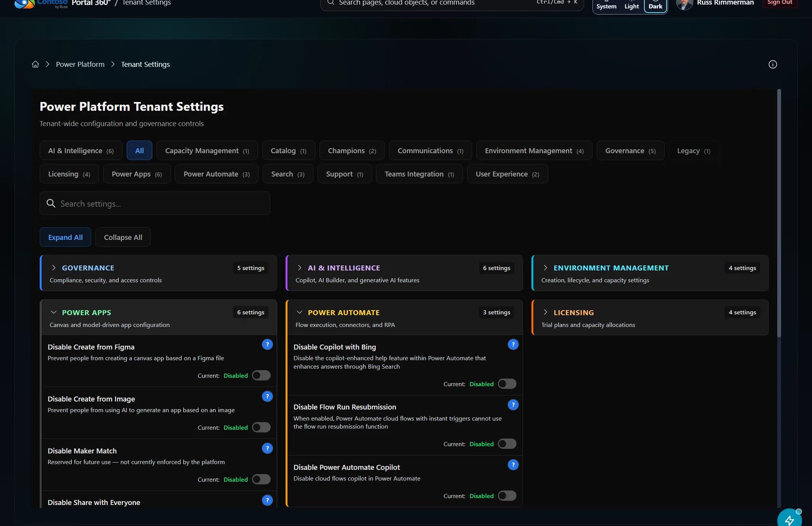Expand the Licensing section chevron
The height and width of the screenshot is (526, 812).
click(546, 312)
